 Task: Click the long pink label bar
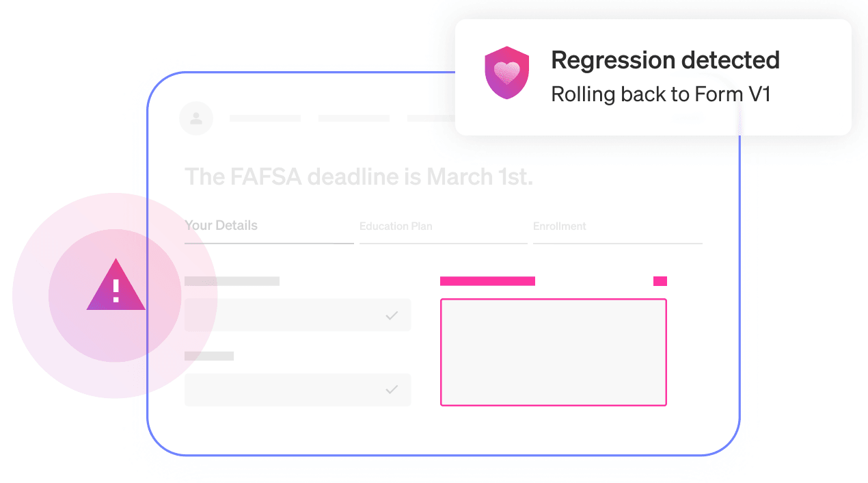pyautogui.click(x=487, y=281)
